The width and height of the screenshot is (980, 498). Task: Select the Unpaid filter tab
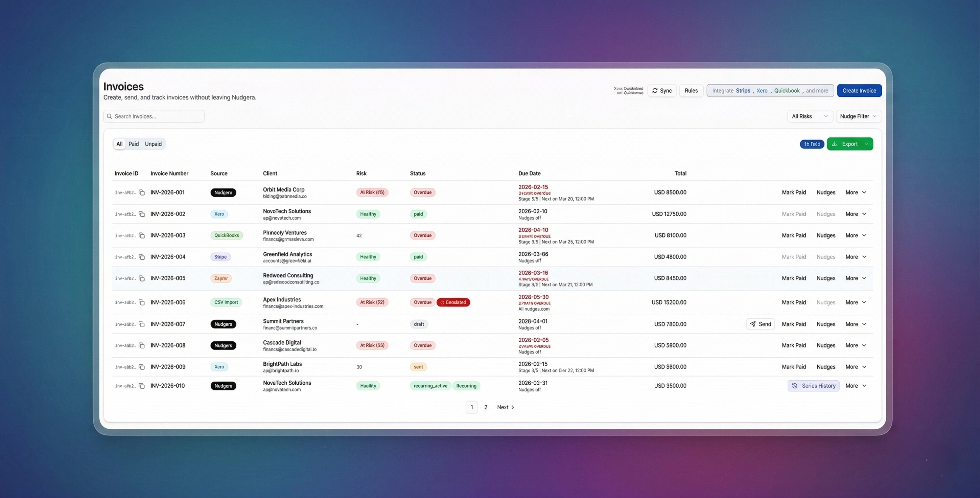pos(153,144)
